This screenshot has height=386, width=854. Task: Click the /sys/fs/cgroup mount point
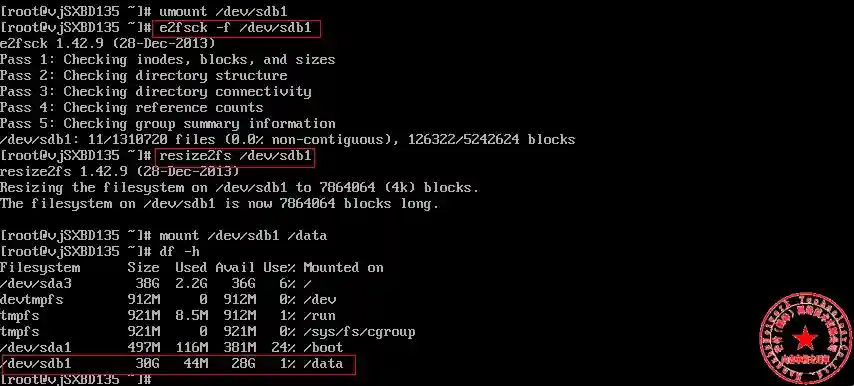click(x=359, y=332)
